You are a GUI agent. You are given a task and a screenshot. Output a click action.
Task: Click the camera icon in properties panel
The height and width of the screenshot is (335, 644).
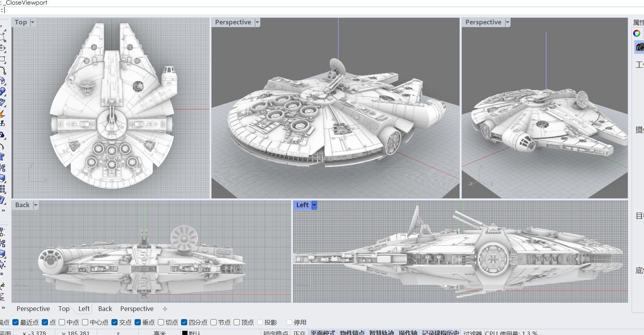[x=640, y=48]
